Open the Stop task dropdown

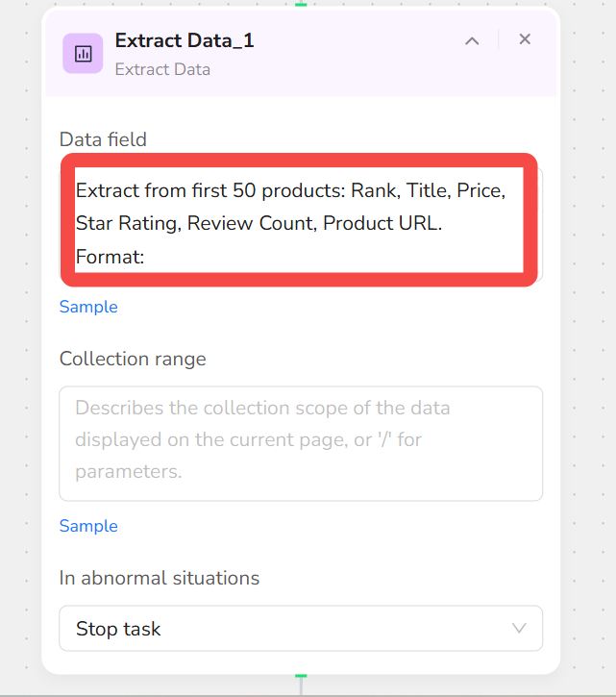(301, 628)
